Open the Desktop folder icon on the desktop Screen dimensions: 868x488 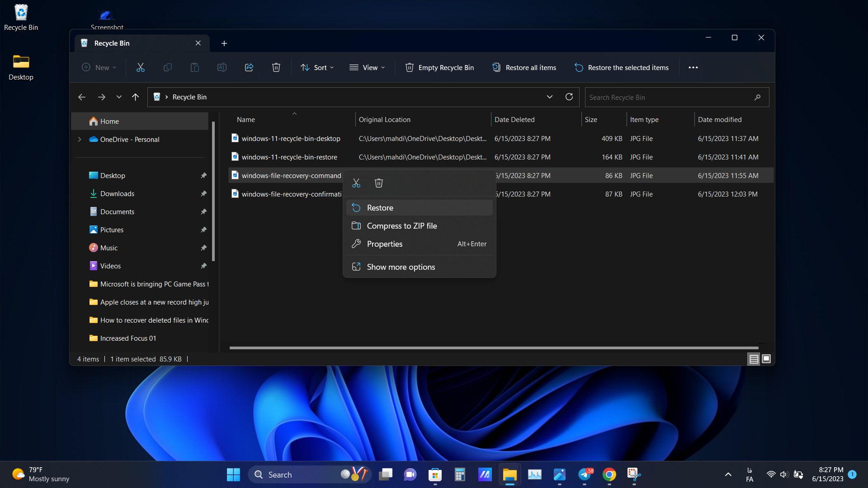coord(21,68)
